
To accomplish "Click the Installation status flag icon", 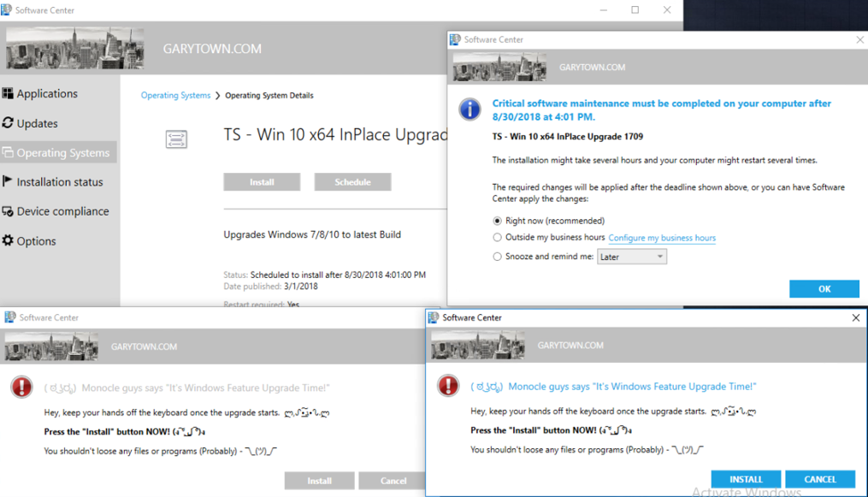I will point(8,182).
